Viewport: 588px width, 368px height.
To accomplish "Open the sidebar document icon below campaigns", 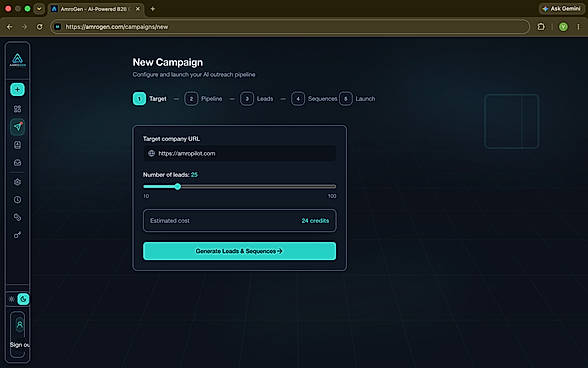I will tap(17, 145).
